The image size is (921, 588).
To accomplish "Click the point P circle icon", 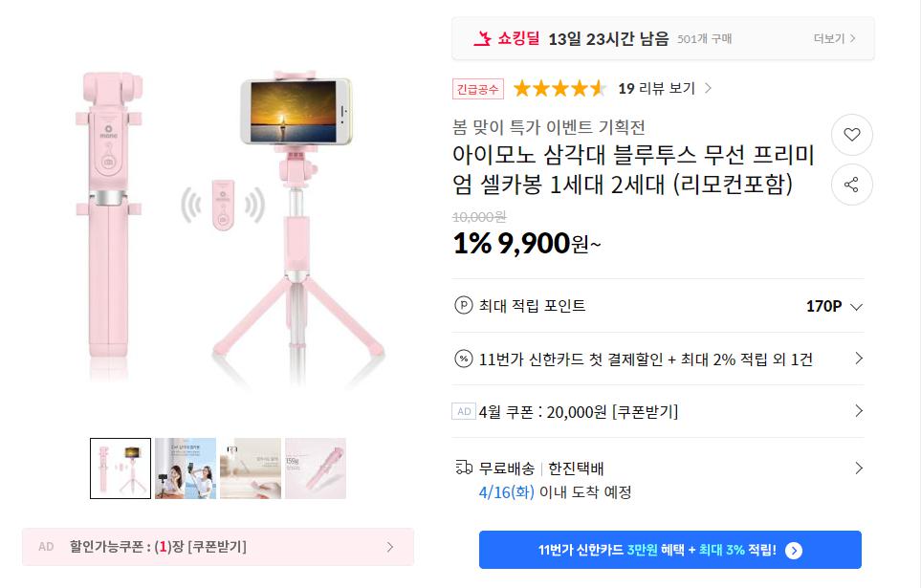I will tap(464, 306).
